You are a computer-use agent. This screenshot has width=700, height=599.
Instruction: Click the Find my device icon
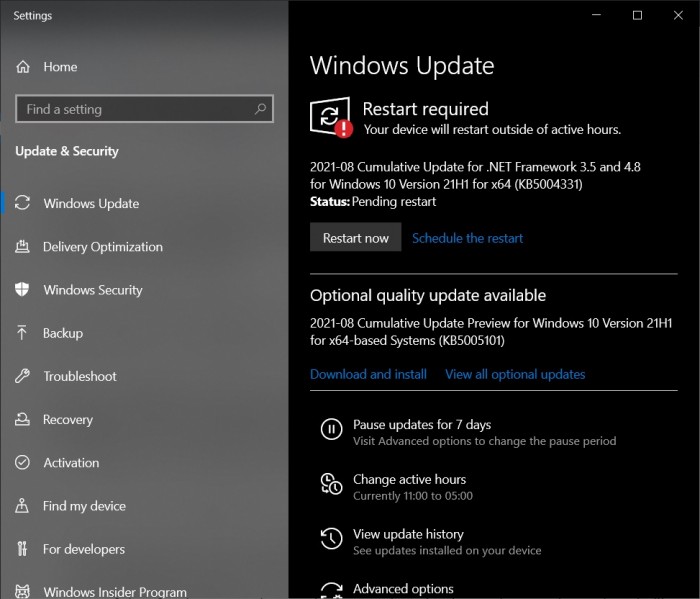(22, 505)
